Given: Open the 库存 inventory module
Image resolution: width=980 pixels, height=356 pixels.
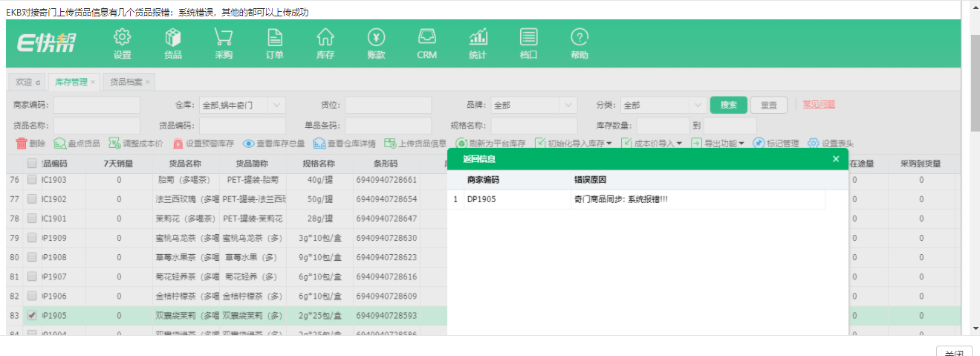Looking at the screenshot, I should (325, 44).
